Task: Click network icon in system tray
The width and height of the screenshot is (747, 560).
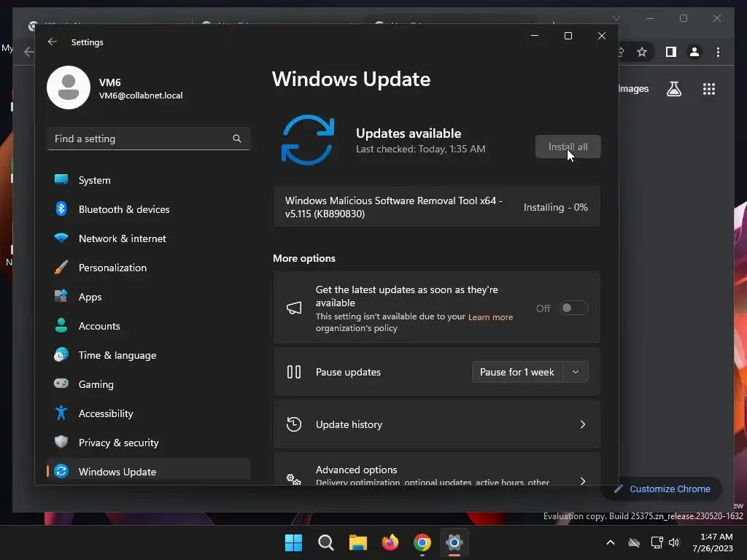Action: [x=657, y=542]
